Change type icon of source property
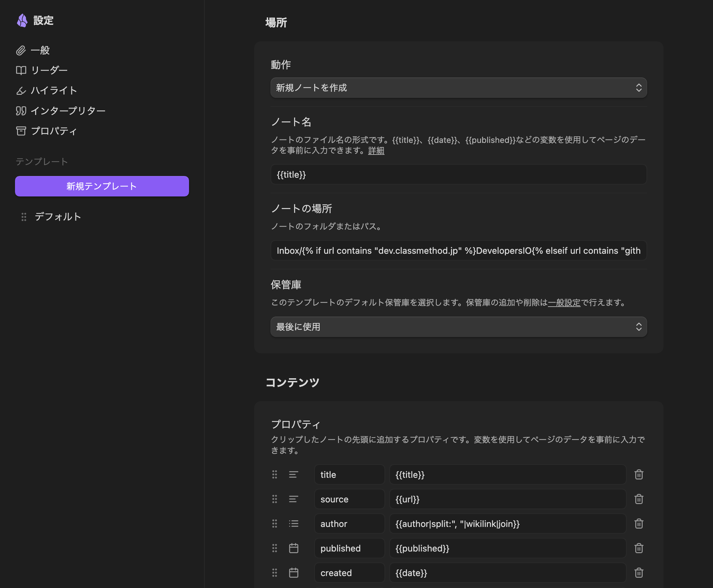This screenshot has width=713, height=588. [x=293, y=499]
